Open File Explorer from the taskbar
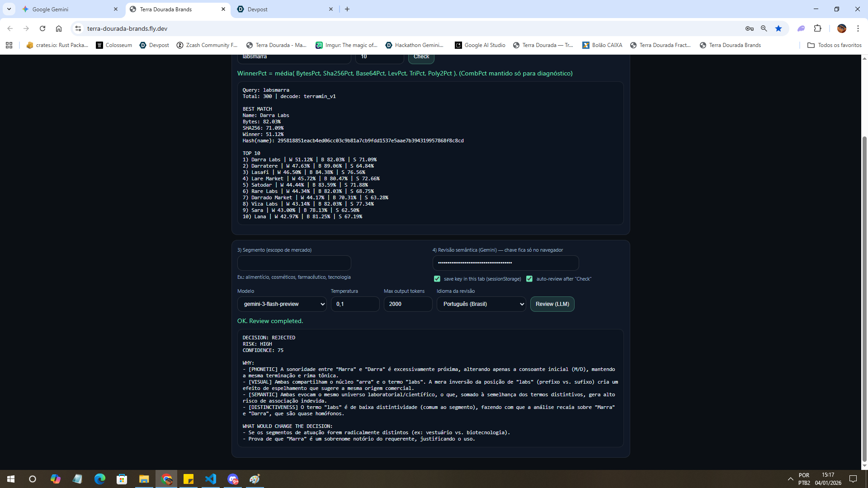 point(144,479)
